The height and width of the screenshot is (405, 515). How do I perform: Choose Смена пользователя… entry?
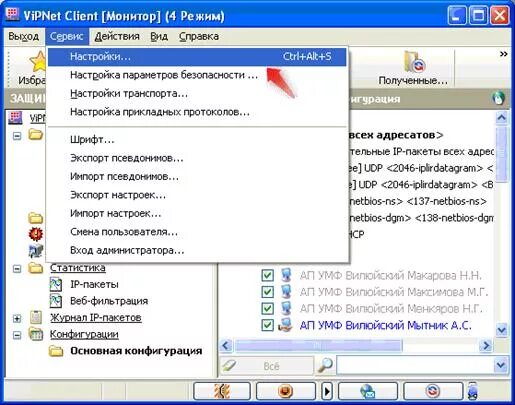197,232
